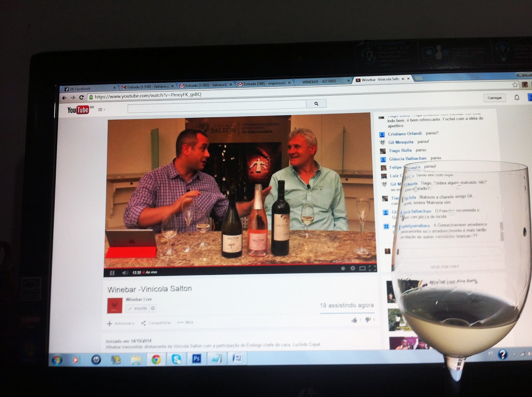
Task: Click the Compartilhar share link
Action: click(156, 323)
